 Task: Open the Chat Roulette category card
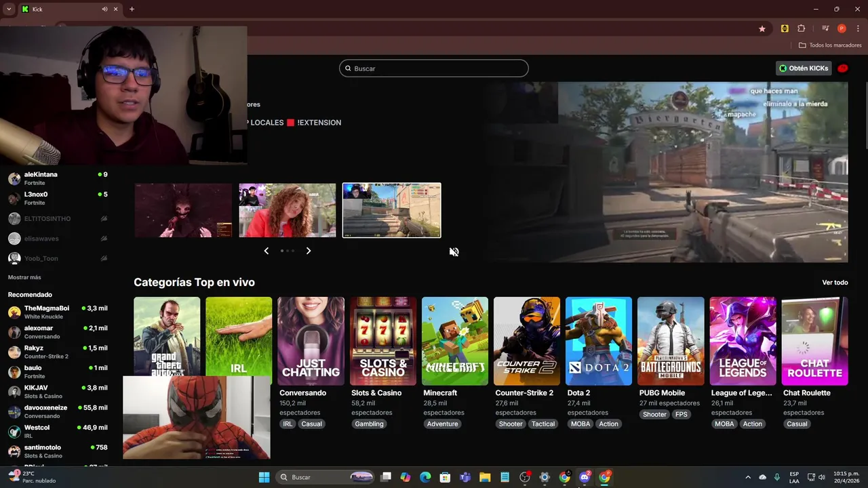point(815,341)
